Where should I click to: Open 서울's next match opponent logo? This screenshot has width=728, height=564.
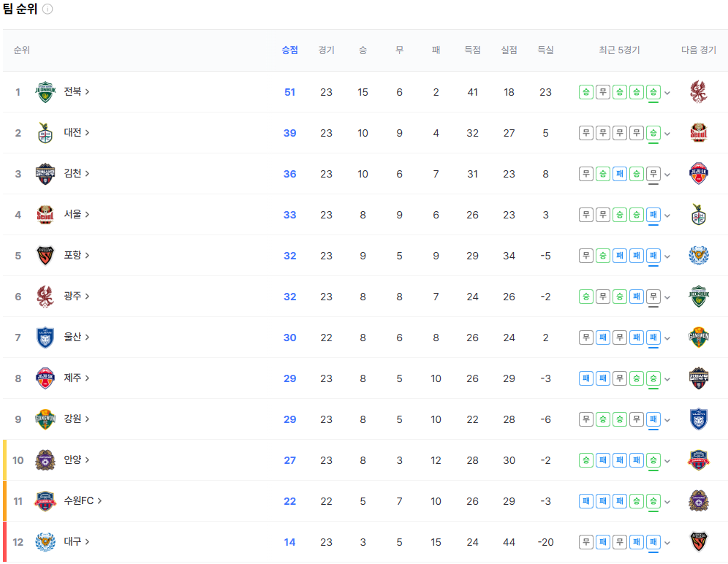pyautogui.click(x=699, y=215)
